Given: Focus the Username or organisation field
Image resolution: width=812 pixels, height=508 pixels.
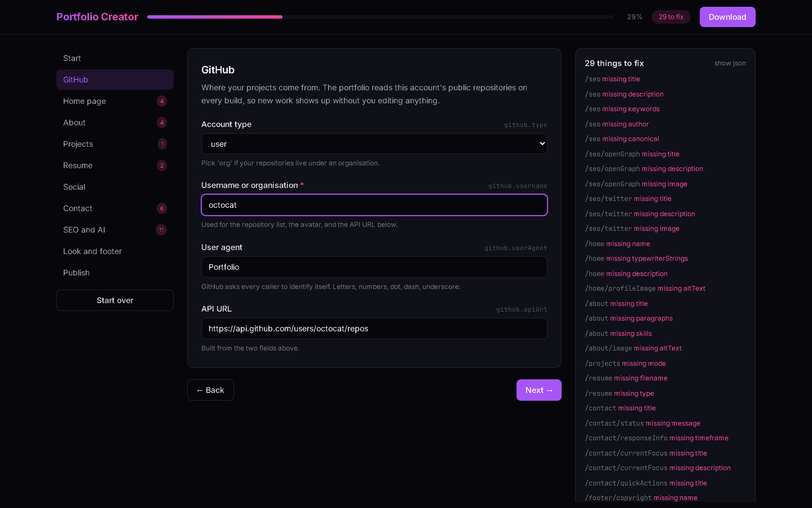Looking at the screenshot, I should pos(374,205).
